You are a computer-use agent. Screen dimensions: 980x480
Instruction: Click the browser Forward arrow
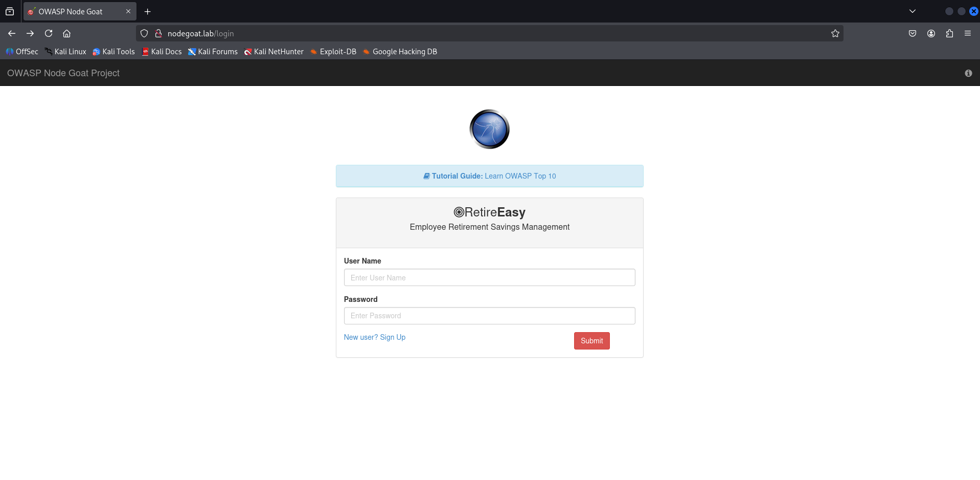click(x=30, y=33)
